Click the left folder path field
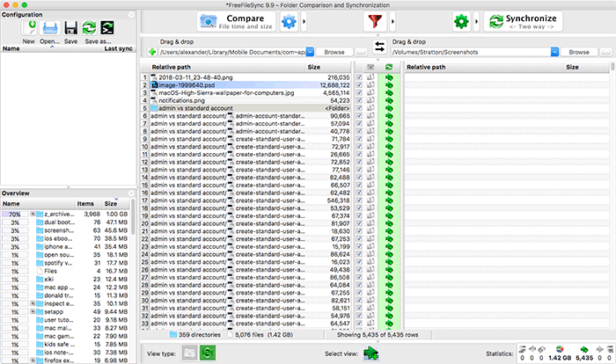Image resolution: width=616 pixels, height=364 pixels. (x=232, y=52)
